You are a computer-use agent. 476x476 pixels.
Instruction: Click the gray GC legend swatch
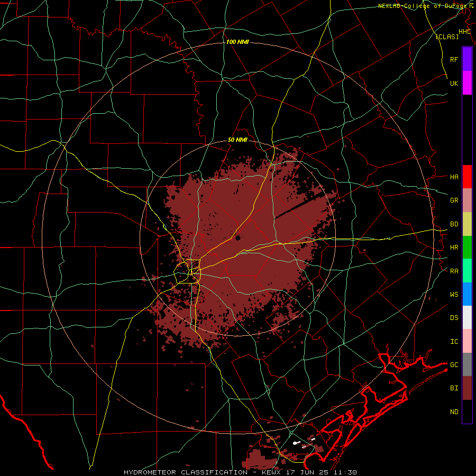(467, 364)
